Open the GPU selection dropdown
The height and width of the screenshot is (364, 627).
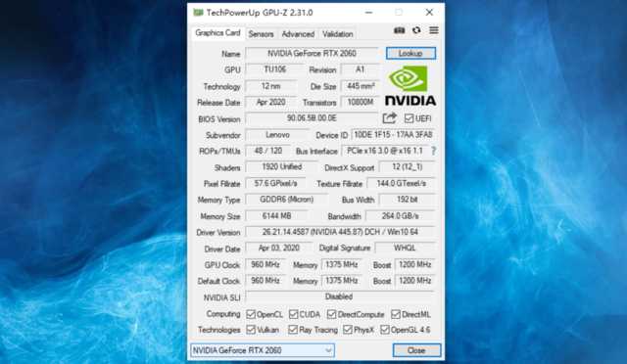(263, 350)
